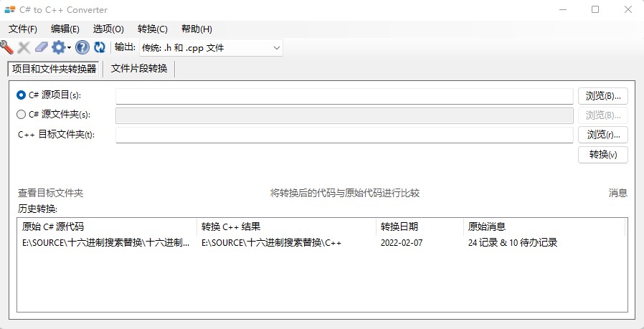Switch to 项目和文件夹转换器 tab
The height and width of the screenshot is (329, 644).
point(54,69)
